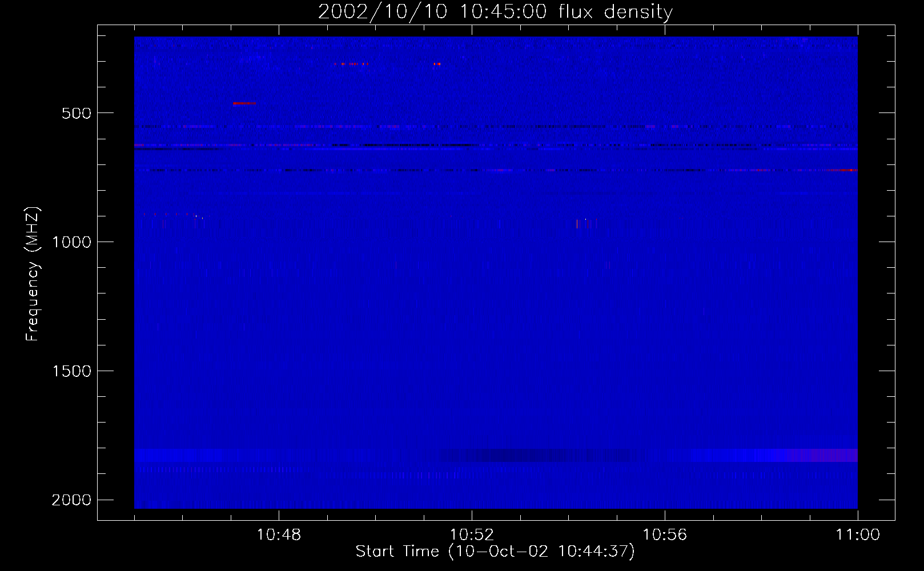Screen dimensions: 924x571
Task: Click the 10:52 time tick label
Action: tap(472, 535)
